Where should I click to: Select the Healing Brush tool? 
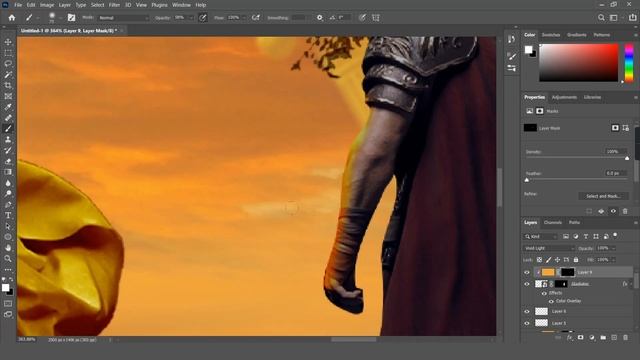click(8, 118)
